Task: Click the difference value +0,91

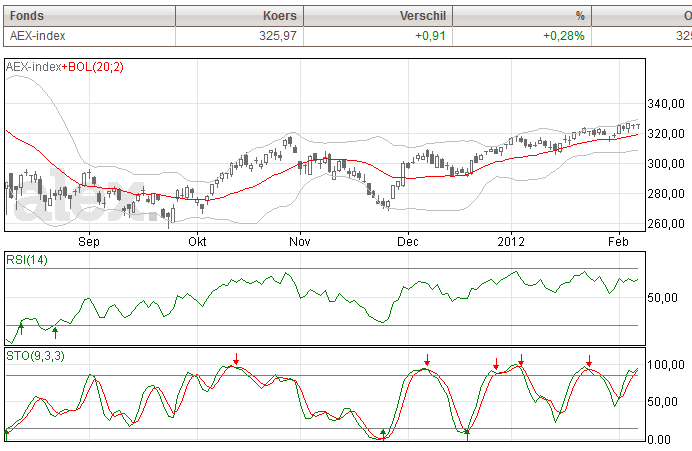Action: click(x=430, y=36)
